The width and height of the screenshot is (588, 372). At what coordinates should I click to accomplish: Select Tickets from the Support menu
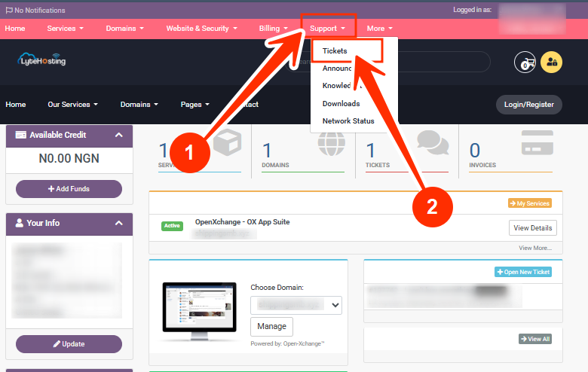click(x=335, y=50)
